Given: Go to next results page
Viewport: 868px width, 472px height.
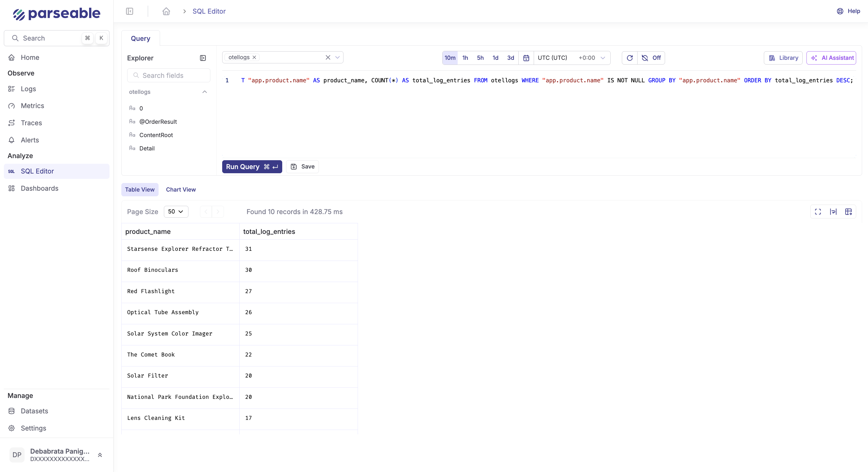Looking at the screenshot, I should pyautogui.click(x=218, y=212).
